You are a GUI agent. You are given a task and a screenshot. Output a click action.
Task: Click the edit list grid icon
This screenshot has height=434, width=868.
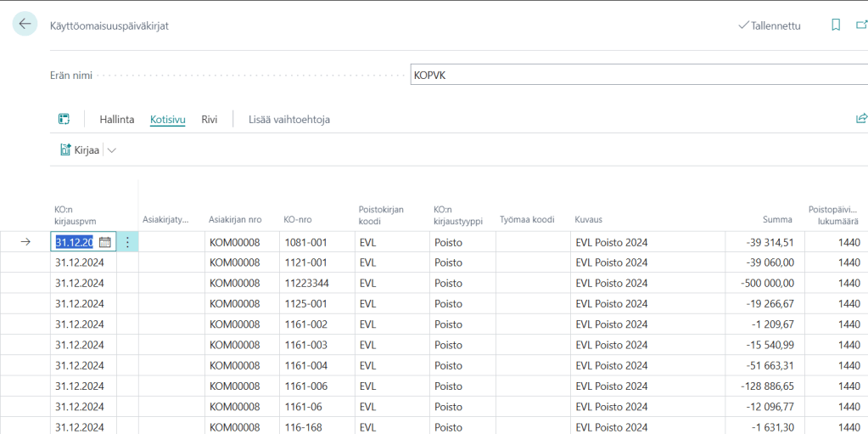pos(64,119)
